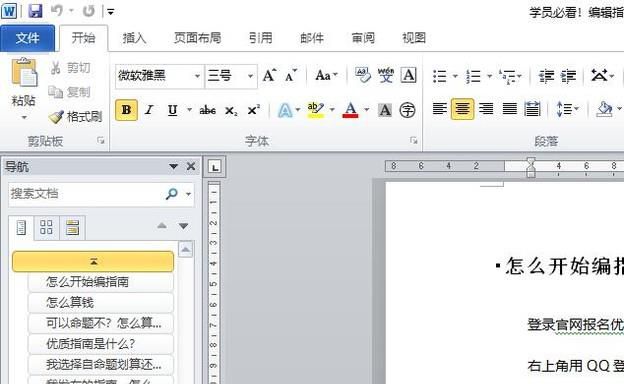The image size is (624, 384).
Task: Click the shading paint bucket icon
Action: [x=604, y=109]
